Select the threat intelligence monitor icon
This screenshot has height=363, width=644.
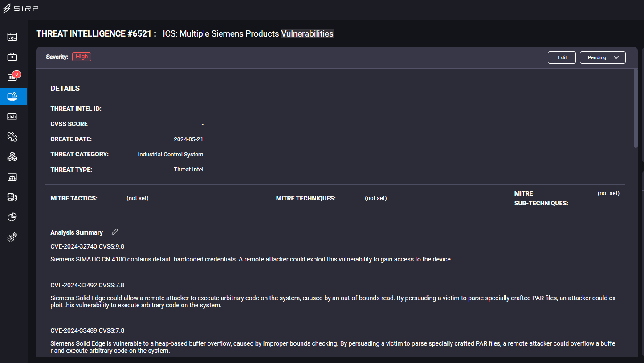[12, 96]
